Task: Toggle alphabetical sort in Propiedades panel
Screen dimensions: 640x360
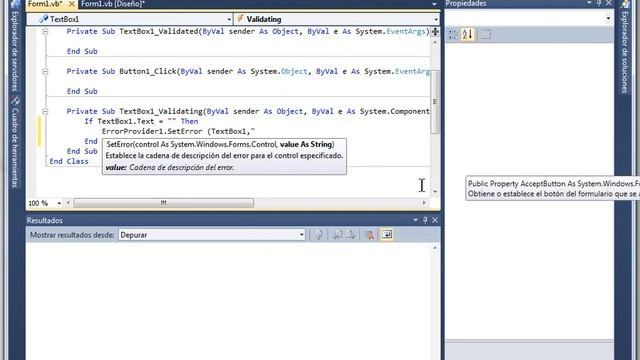Action: tap(468, 35)
